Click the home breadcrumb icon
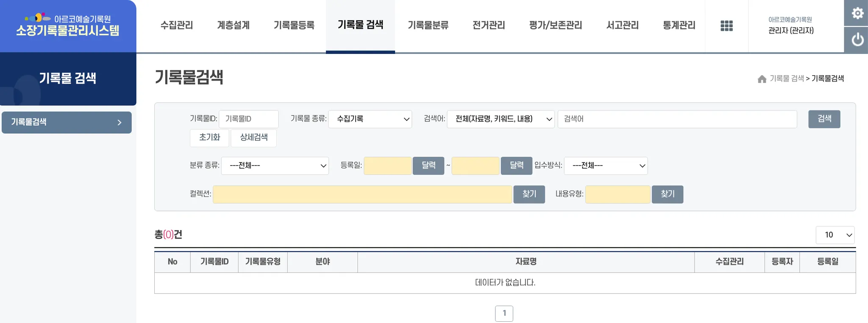Viewport: 868px width, 323px height. tap(762, 79)
